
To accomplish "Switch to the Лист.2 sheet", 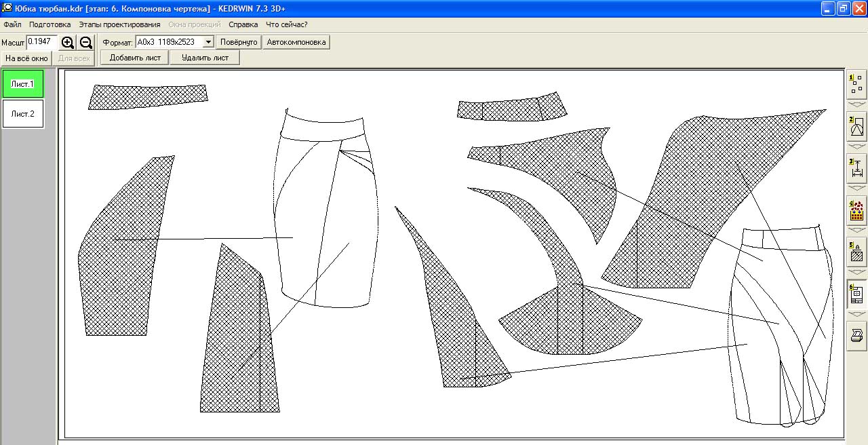I will pyautogui.click(x=23, y=114).
